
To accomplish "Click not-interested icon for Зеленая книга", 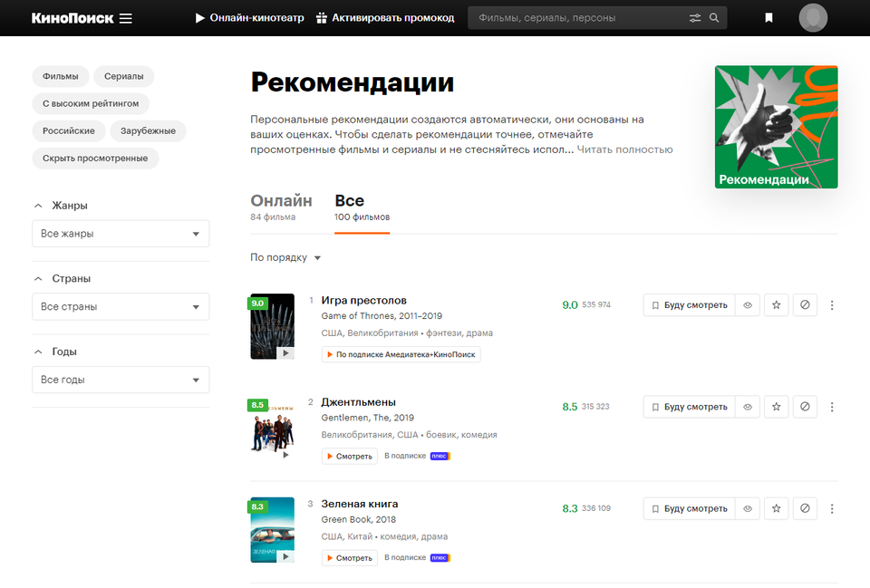I will pyautogui.click(x=805, y=508).
